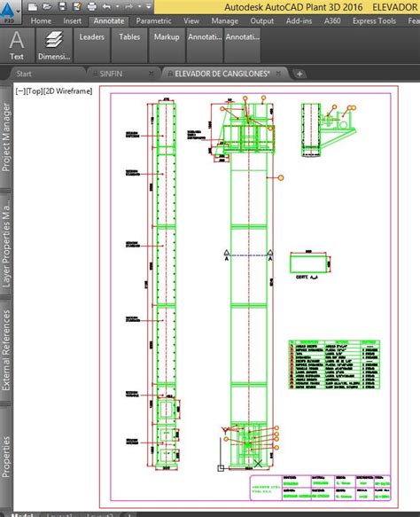Viewport: 420px width, 517px height.
Task: Open the Undo history dropdown arrow
Action: [x=117, y=6]
